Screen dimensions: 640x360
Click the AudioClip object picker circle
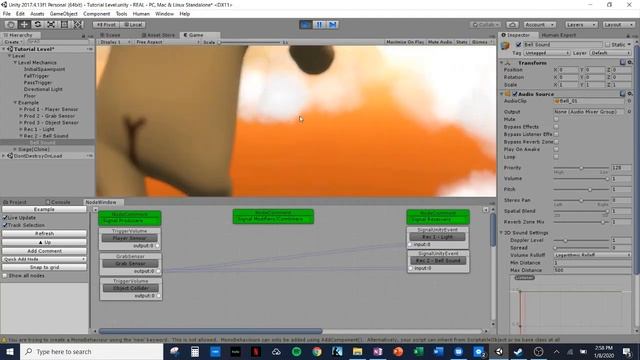pos(629,101)
